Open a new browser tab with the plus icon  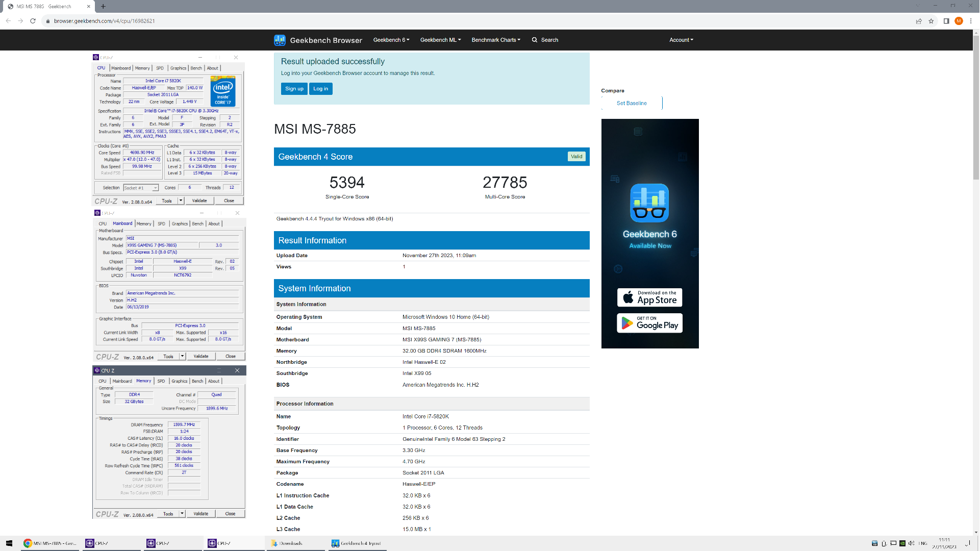pos(103,7)
